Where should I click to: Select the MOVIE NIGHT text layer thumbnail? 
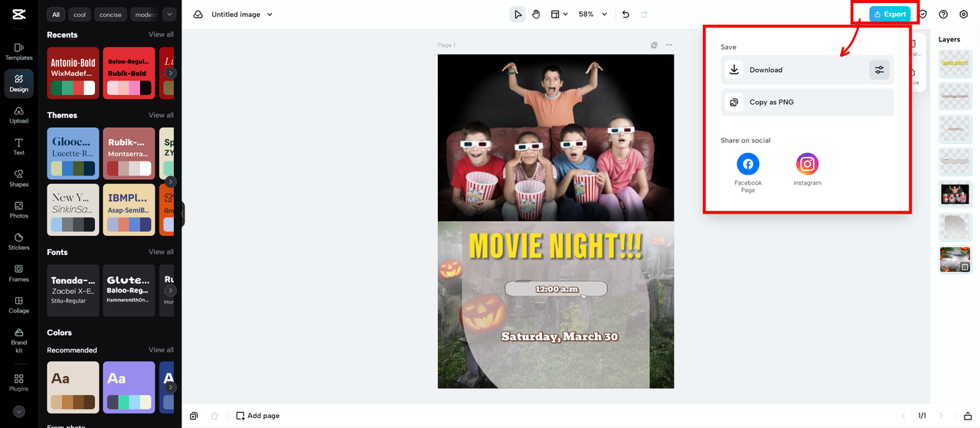click(955, 63)
